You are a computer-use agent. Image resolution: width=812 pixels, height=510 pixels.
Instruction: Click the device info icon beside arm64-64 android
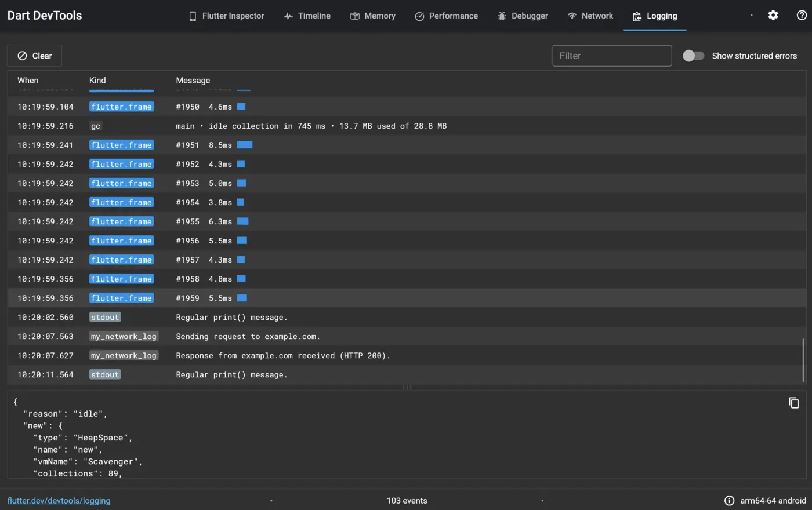tap(729, 501)
